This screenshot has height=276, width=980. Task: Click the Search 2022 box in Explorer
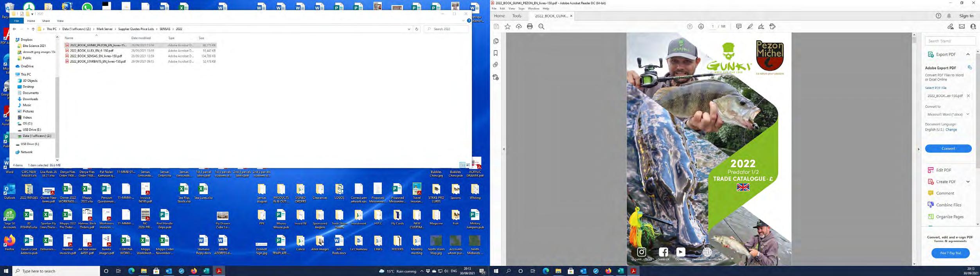click(x=446, y=29)
